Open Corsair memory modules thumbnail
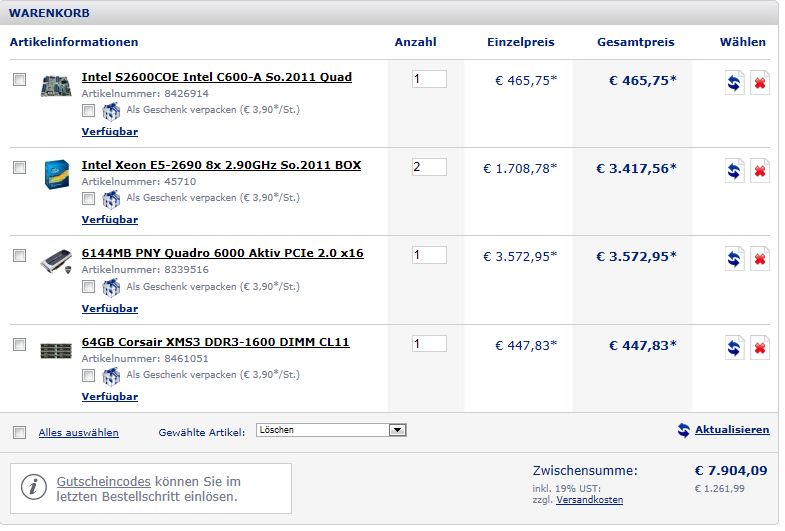The image size is (785, 531). tap(56, 351)
